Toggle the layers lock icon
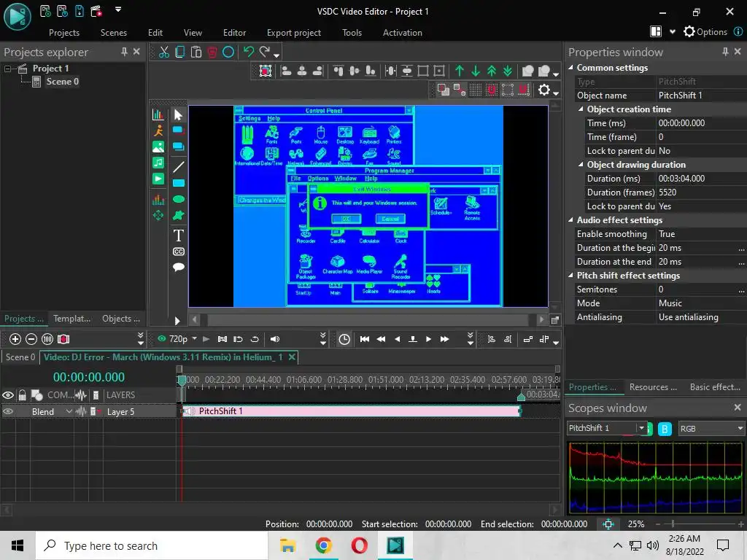 click(23, 394)
